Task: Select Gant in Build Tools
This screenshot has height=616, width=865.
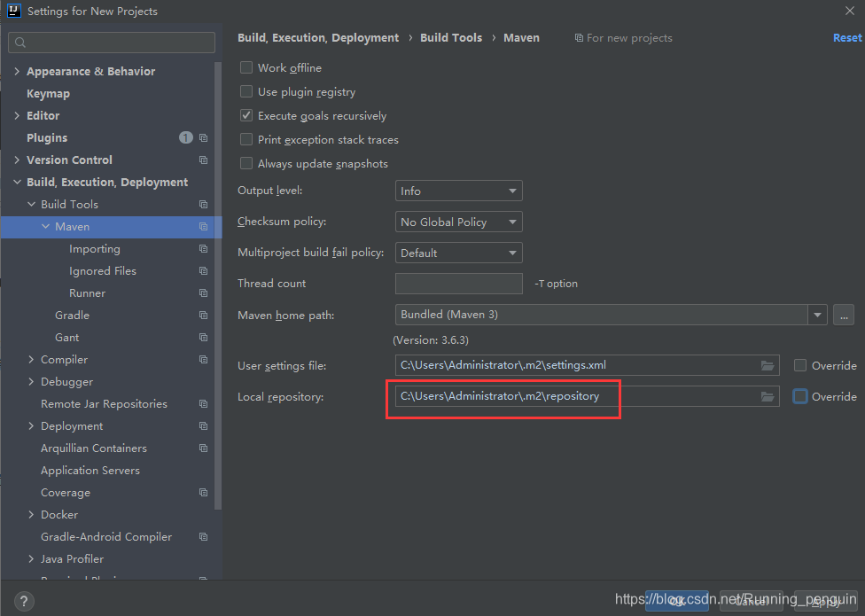Action: click(x=66, y=337)
